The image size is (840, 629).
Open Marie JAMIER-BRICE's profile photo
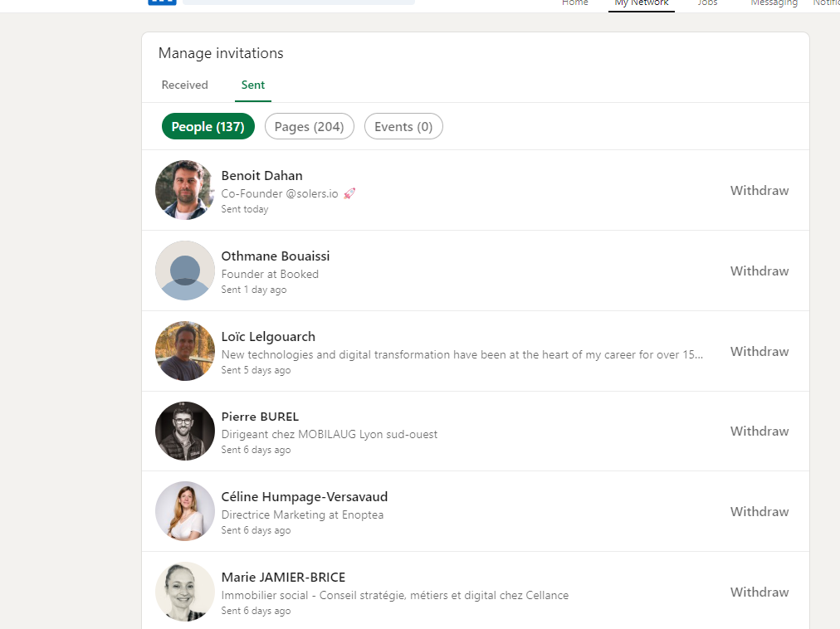[185, 592]
